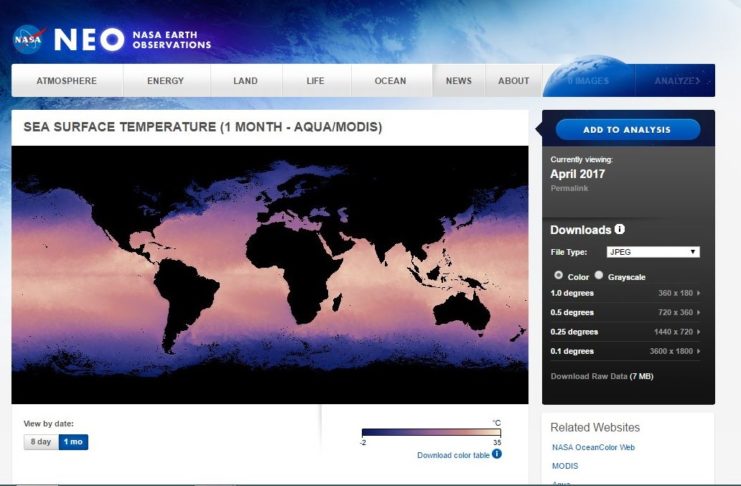Select the Color radio button
Image resolution: width=741 pixels, height=486 pixels.
(558, 275)
